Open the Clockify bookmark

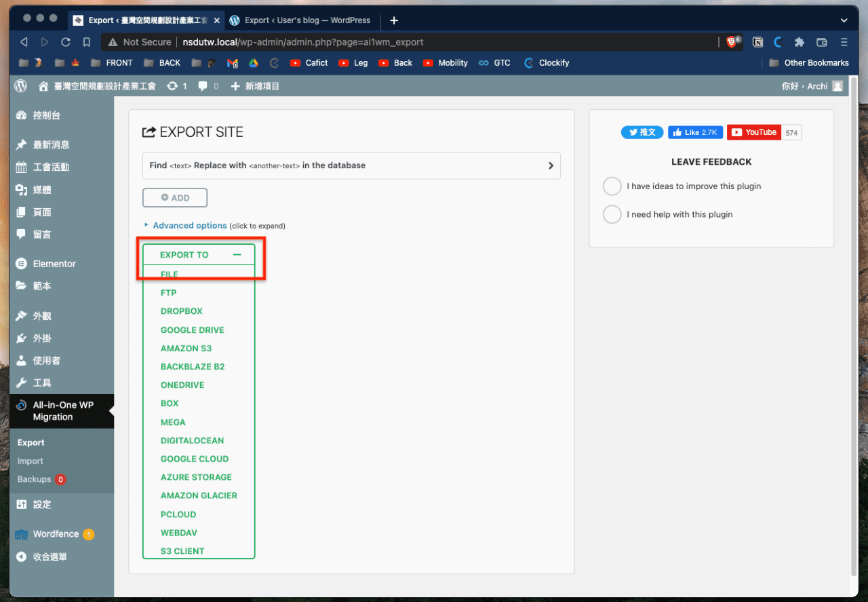coord(547,63)
